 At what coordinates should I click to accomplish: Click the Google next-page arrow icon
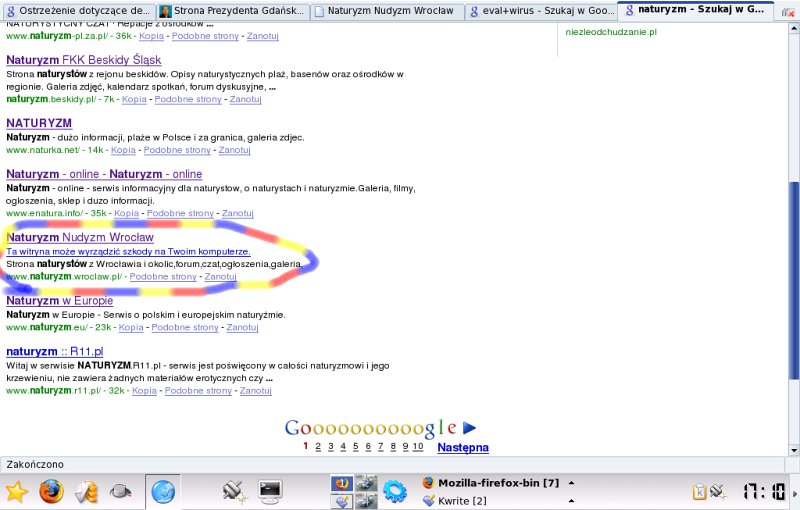469,428
